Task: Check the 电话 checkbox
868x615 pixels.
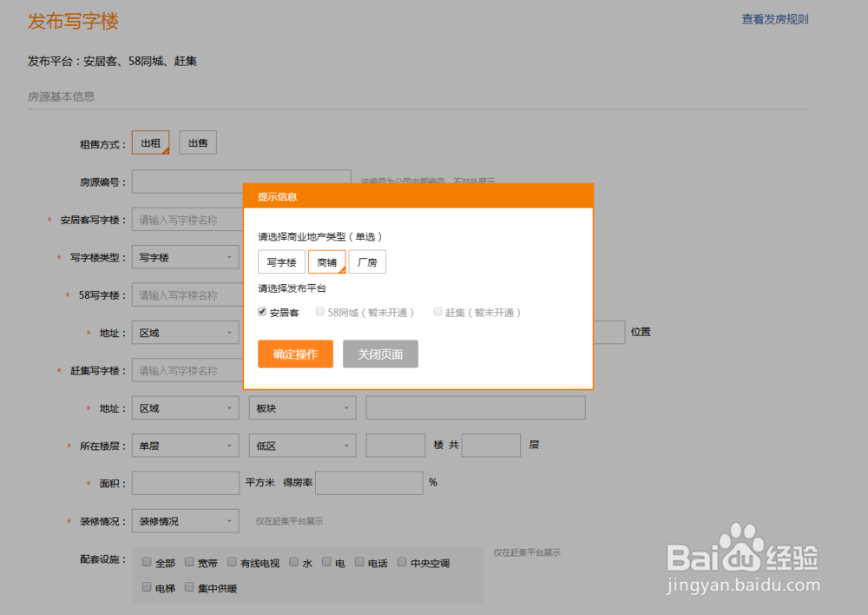Action: click(x=359, y=562)
